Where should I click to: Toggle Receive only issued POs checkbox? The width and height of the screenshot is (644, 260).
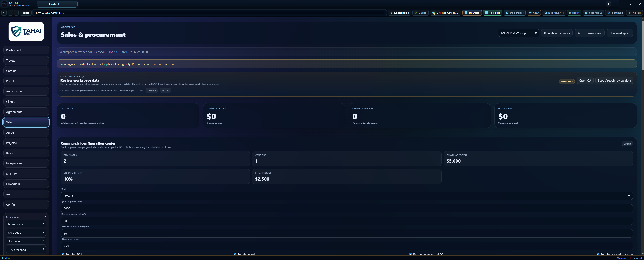point(410,254)
